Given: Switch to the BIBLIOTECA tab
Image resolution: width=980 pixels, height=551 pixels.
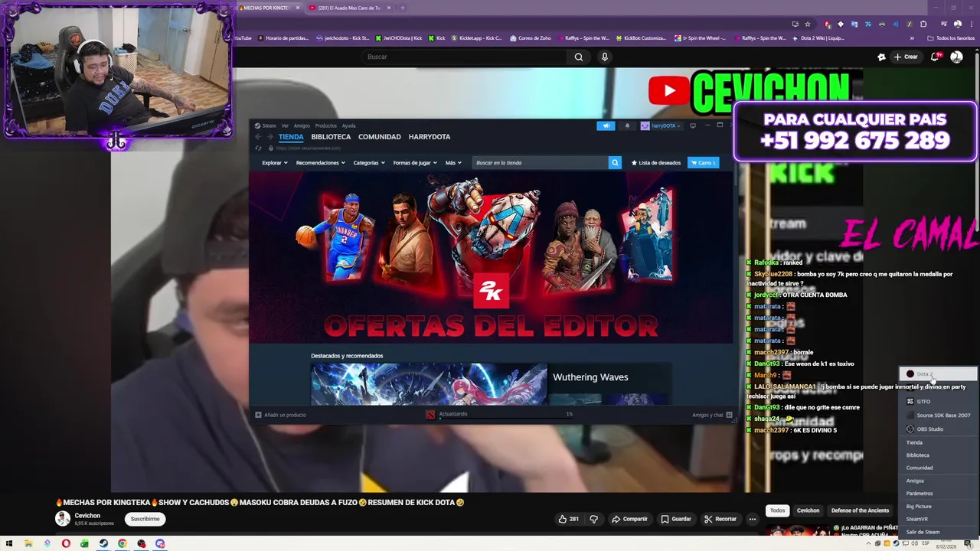Looking at the screenshot, I should coord(331,137).
